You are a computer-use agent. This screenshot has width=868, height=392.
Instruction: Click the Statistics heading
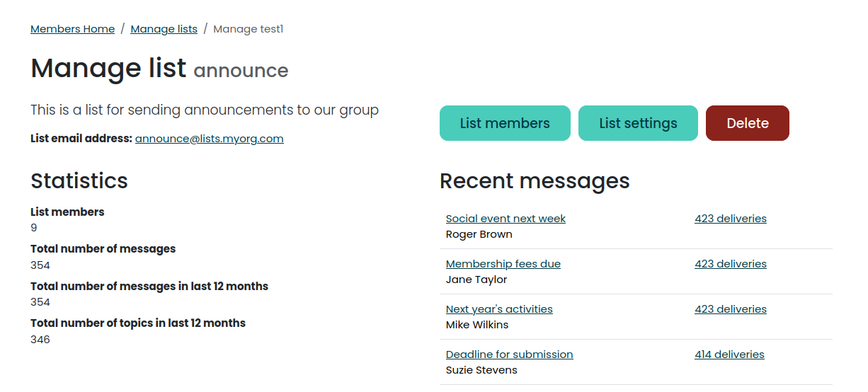(x=79, y=181)
